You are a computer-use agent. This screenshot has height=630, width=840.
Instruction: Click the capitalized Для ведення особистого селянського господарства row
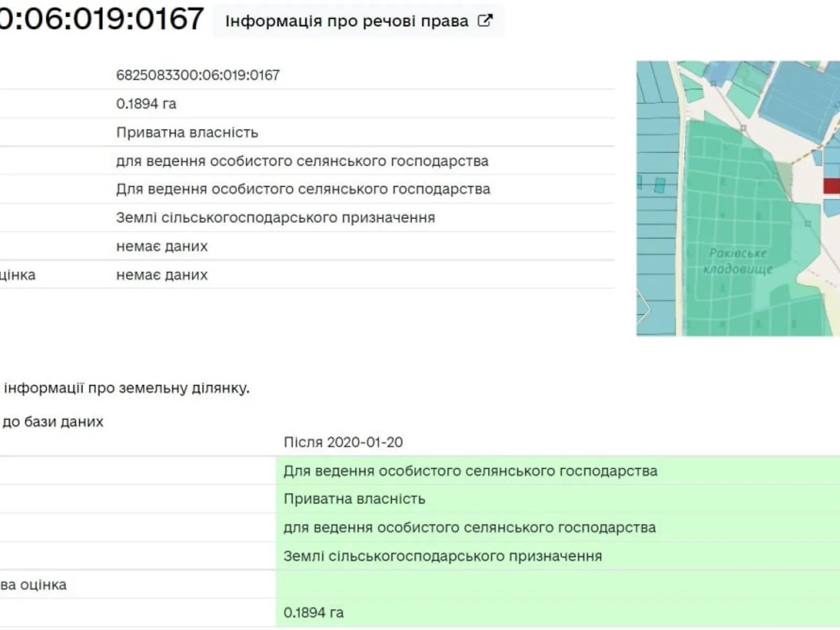coord(303,189)
